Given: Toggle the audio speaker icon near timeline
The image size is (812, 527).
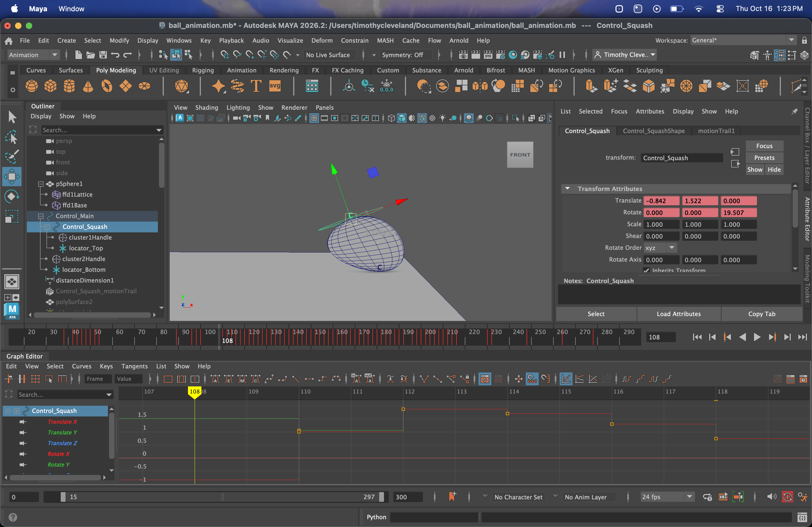Looking at the screenshot, I should point(771,497).
